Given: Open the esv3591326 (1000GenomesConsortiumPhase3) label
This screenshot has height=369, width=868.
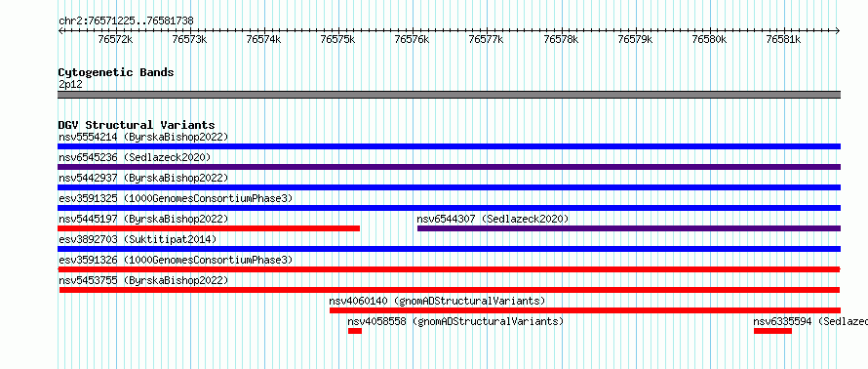Looking at the screenshot, I should click(x=176, y=260).
